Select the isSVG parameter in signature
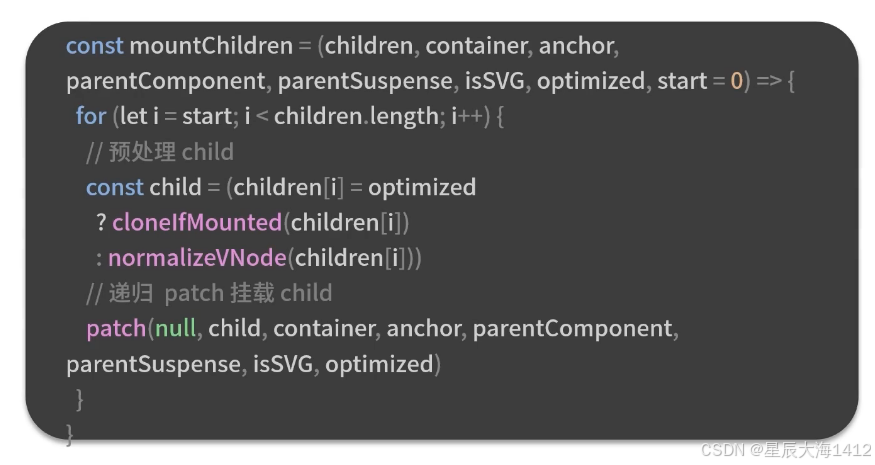Viewport: 875px width, 465px height. [495, 81]
